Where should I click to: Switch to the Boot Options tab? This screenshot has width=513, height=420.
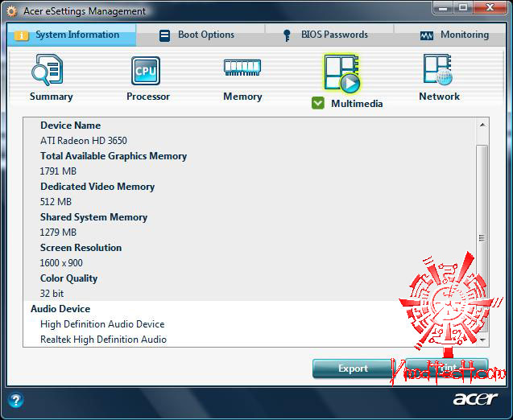point(201,35)
